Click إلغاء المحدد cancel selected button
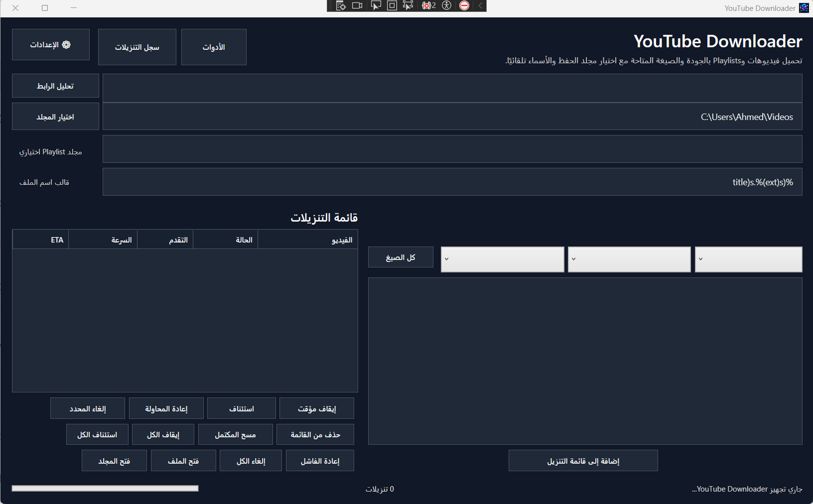 click(87, 408)
